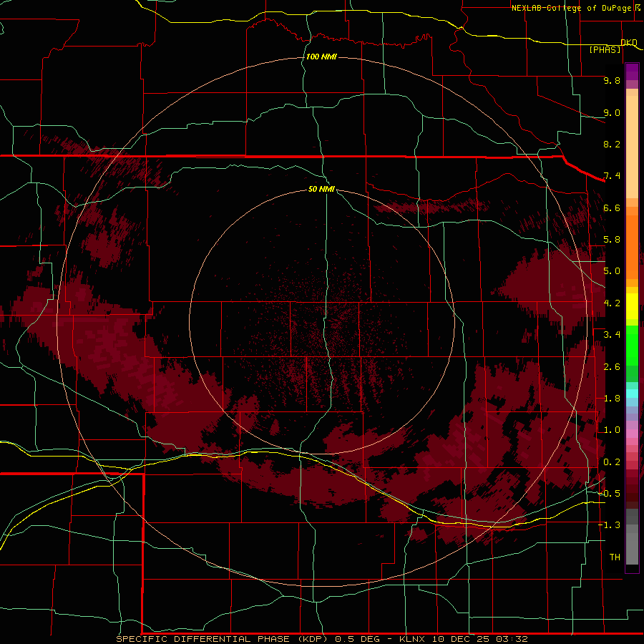The height and width of the screenshot is (644, 644).
Task: Click the 9.8 value on the color scale
Action: 612,80
